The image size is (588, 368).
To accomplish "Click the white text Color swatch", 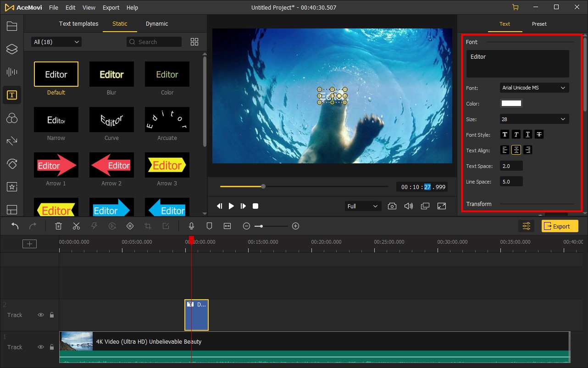I will click(x=511, y=103).
